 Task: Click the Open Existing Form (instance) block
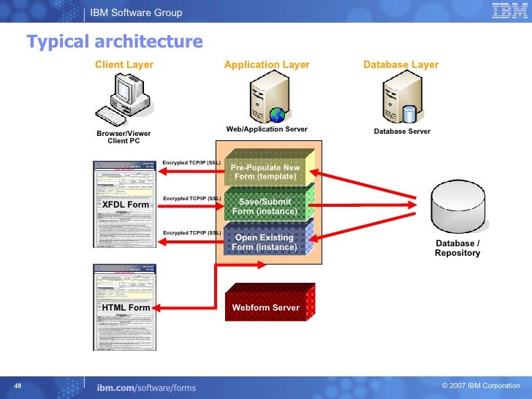tap(268, 238)
